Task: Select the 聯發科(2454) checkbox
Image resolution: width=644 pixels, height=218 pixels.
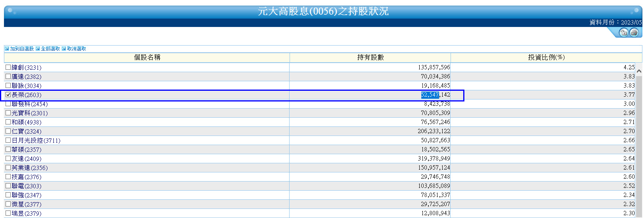Action: tap(8, 104)
